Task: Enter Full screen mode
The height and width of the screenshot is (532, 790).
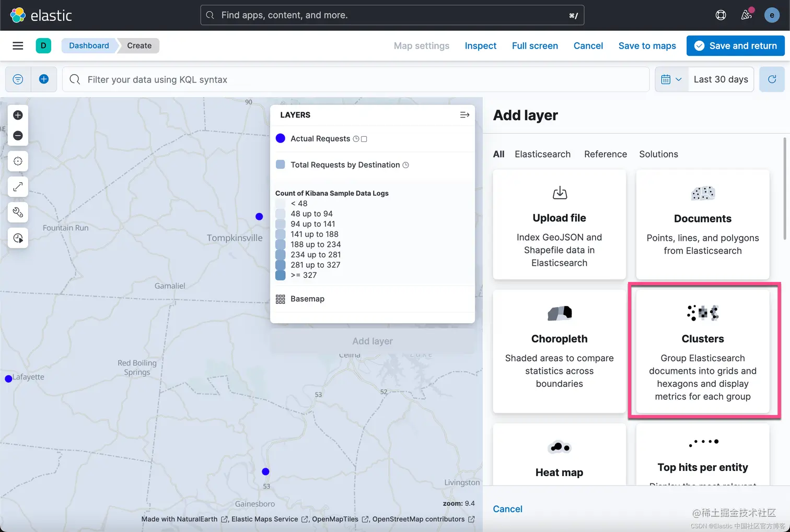Action: point(535,45)
